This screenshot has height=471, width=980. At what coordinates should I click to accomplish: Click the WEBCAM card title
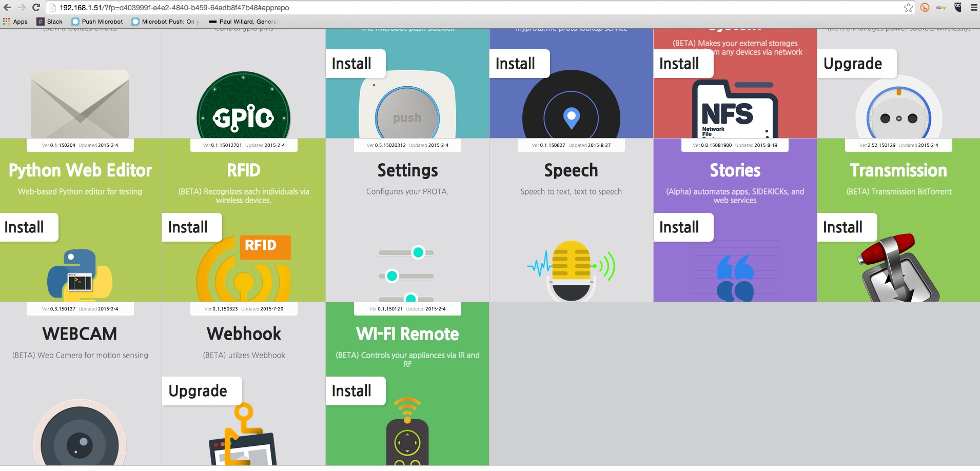[x=80, y=334]
